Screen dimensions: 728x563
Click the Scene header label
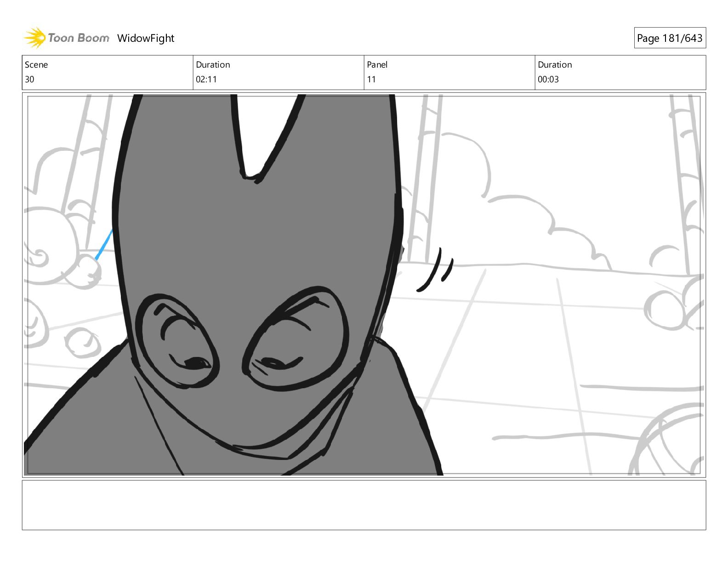point(36,64)
